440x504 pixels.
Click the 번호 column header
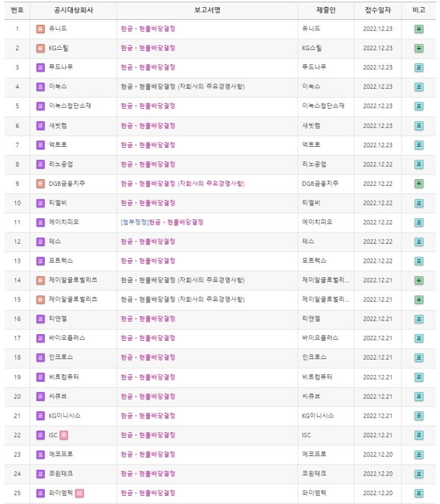17,10
